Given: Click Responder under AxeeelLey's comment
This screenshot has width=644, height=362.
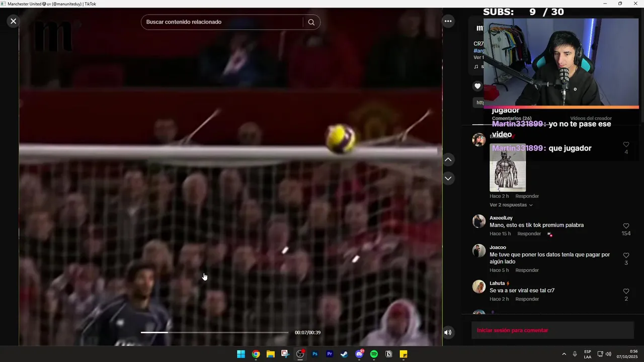Looking at the screenshot, I should [529, 234].
